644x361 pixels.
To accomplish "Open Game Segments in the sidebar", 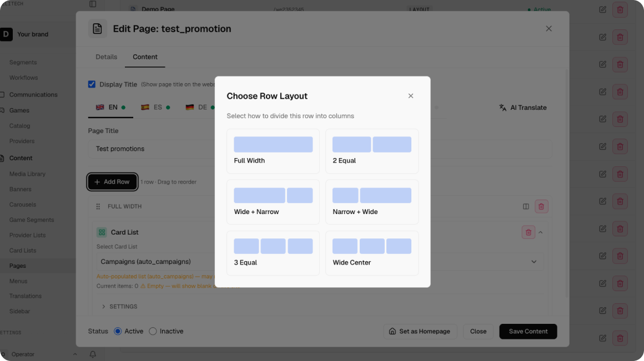I will (x=32, y=220).
